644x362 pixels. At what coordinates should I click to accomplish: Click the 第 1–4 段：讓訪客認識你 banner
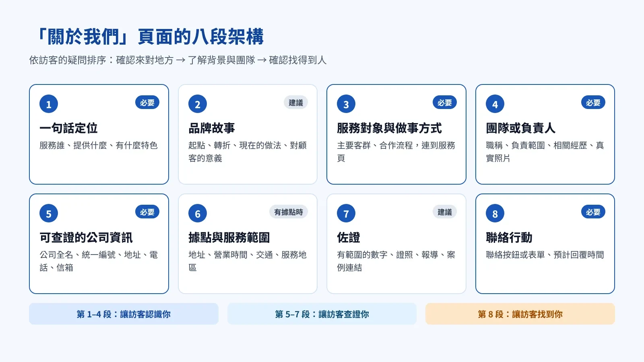click(x=124, y=314)
